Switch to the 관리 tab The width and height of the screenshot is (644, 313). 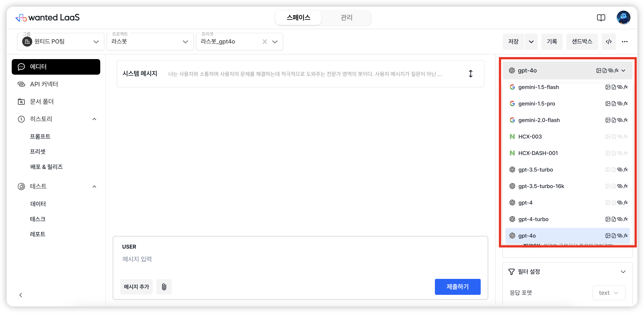tap(346, 17)
